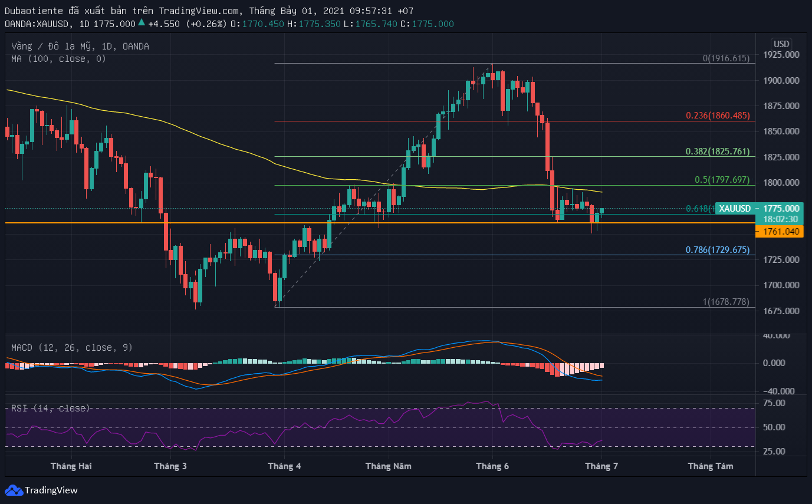
Task: Click the 1(1678.778) Fibonacci label
Action: click(725, 302)
